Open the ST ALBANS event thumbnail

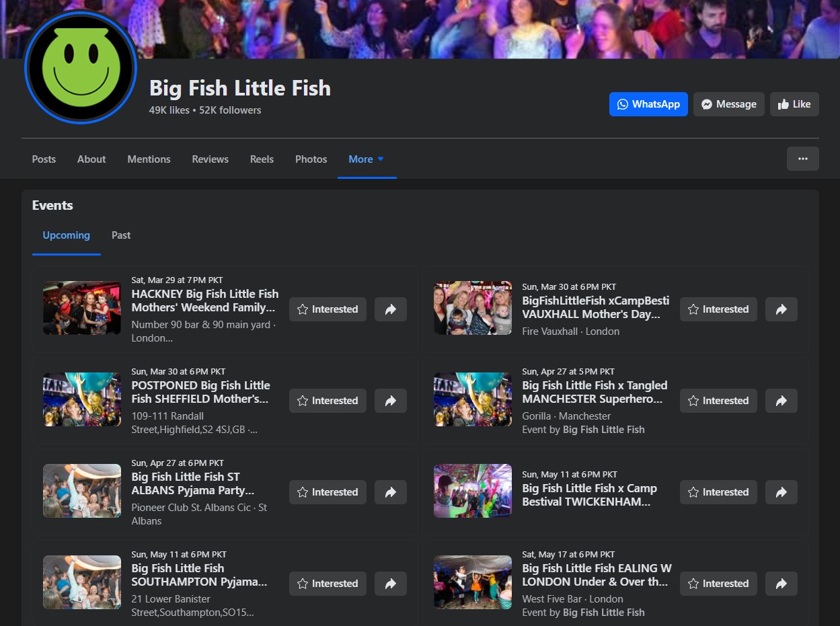(x=82, y=491)
